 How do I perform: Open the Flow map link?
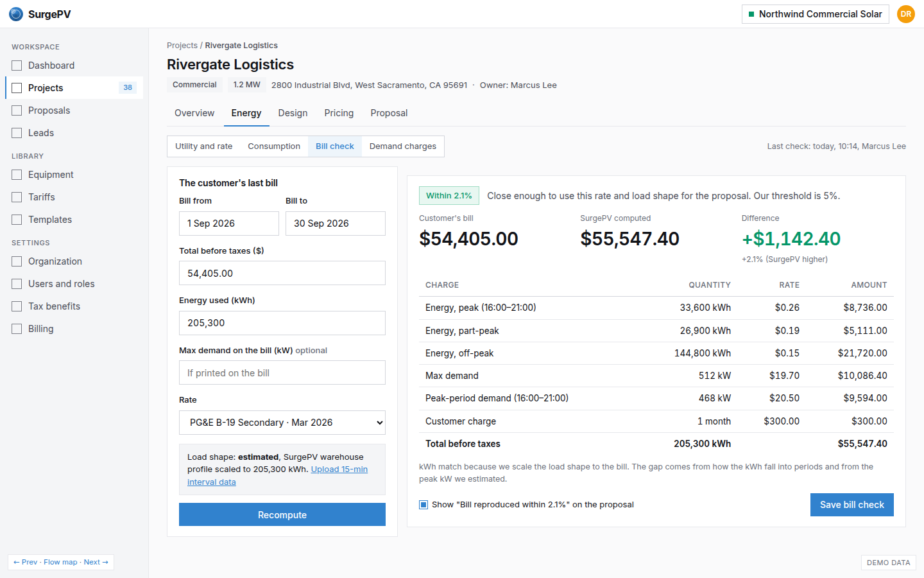point(60,562)
